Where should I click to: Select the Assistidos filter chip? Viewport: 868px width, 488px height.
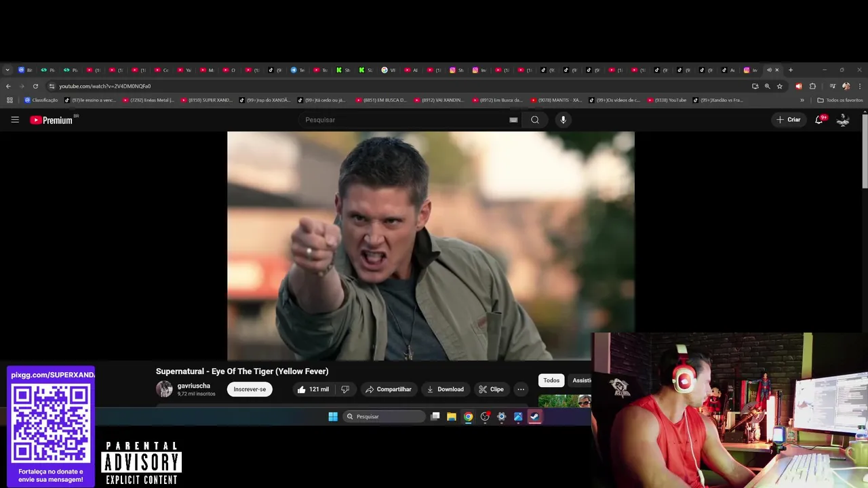[x=580, y=380]
